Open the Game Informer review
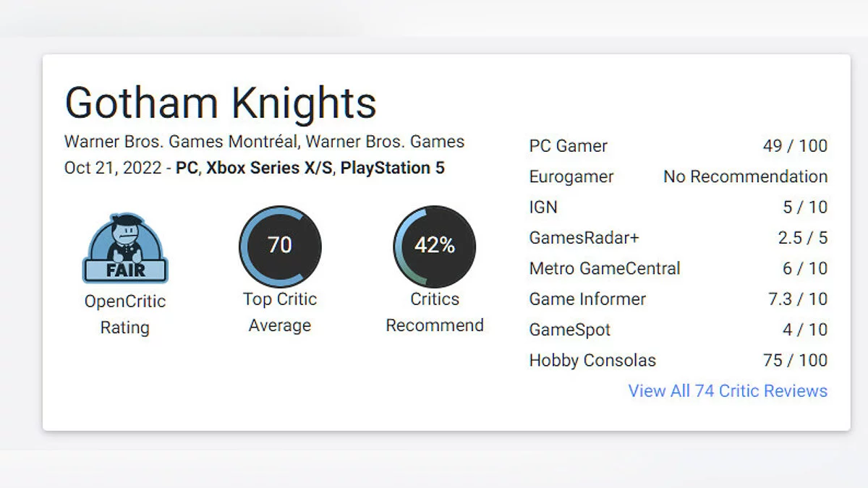Viewport: 868px width, 488px height. click(587, 299)
